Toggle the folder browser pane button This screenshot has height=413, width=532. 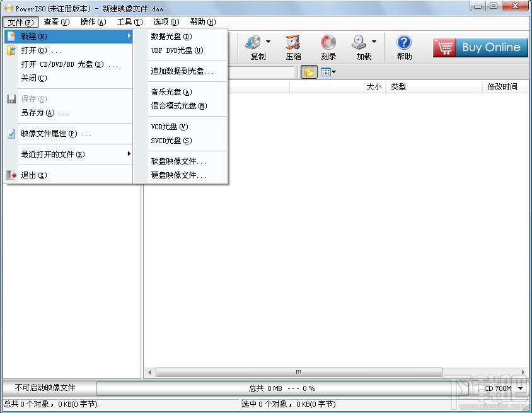pyautogui.click(x=308, y=72)
